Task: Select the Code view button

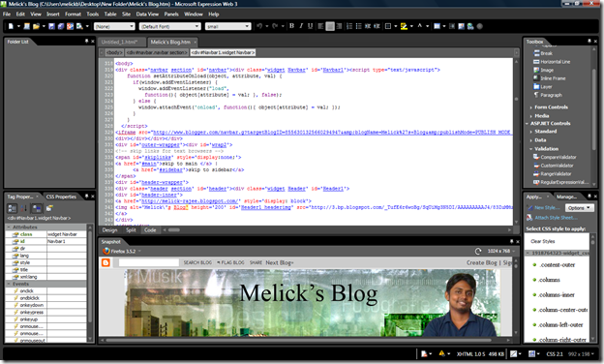Action: [150, 230]
